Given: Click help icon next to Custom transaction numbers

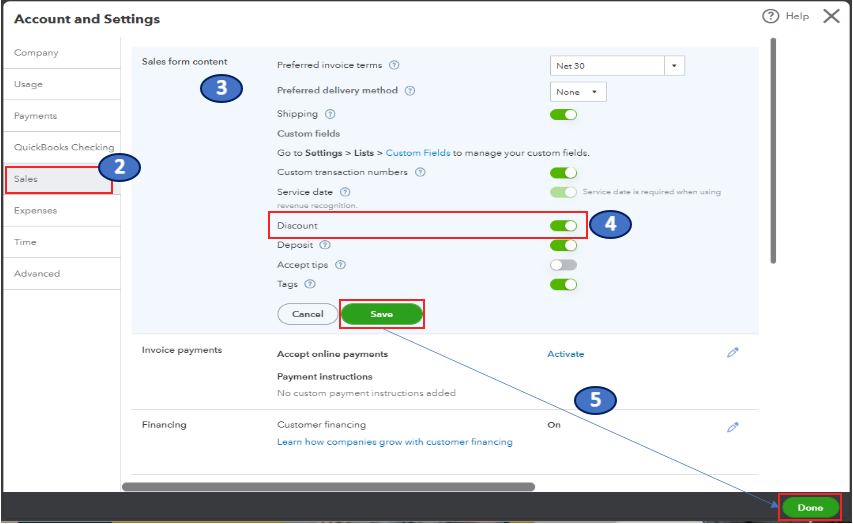Looking at the screenshot, I should click(x=420, y=172).
